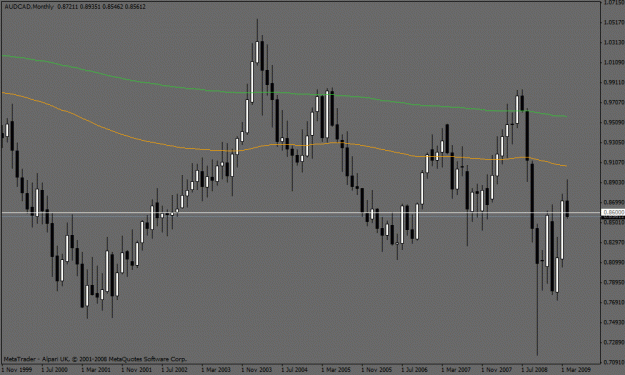Click the 1 Nov 2003 date label
This screenshot has height=375, width=625.
click(x=256, y=369)
